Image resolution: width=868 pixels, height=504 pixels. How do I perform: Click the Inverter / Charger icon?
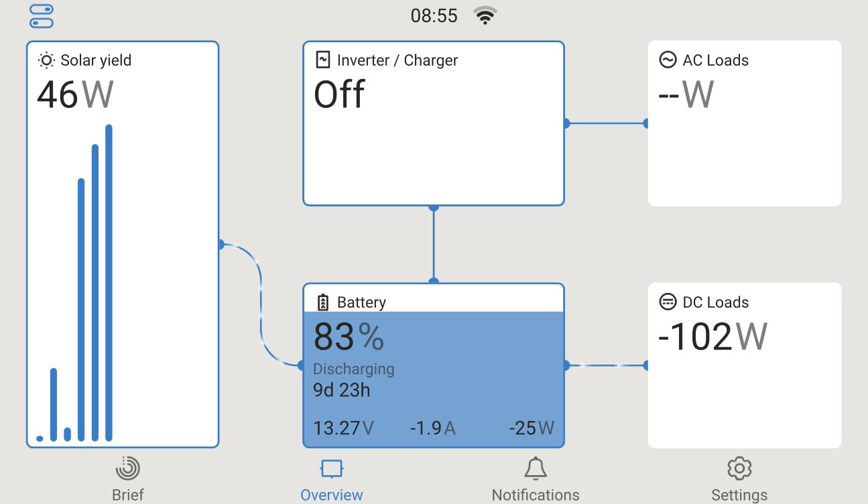tap(323, 60)
